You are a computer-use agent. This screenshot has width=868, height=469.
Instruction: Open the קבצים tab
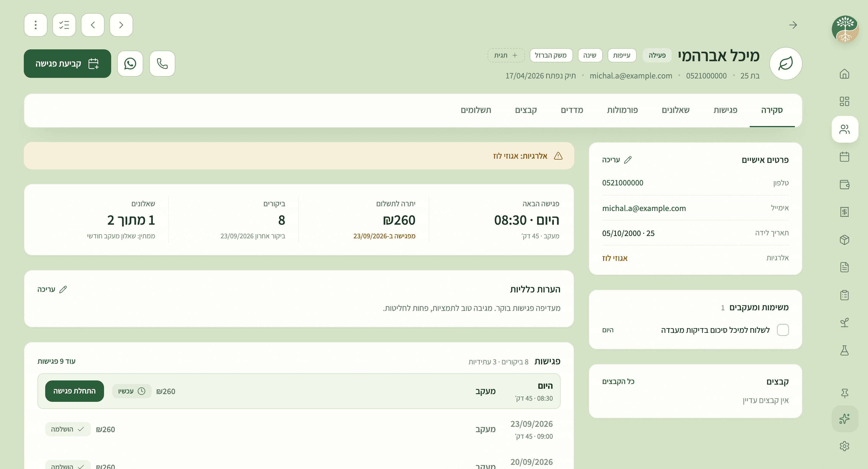(x=526, y=110)
